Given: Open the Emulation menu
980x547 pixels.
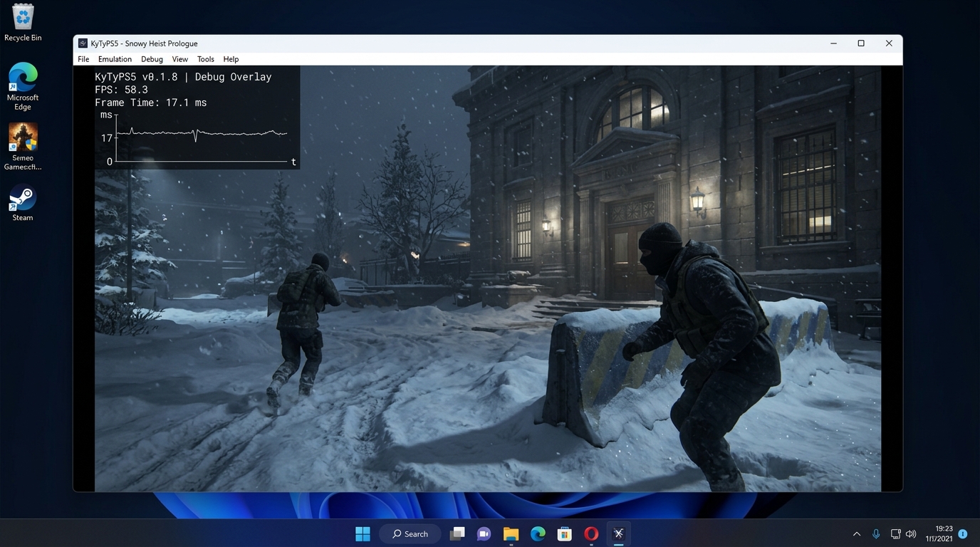Looking at the screenshot, I should tap(115, 59).
